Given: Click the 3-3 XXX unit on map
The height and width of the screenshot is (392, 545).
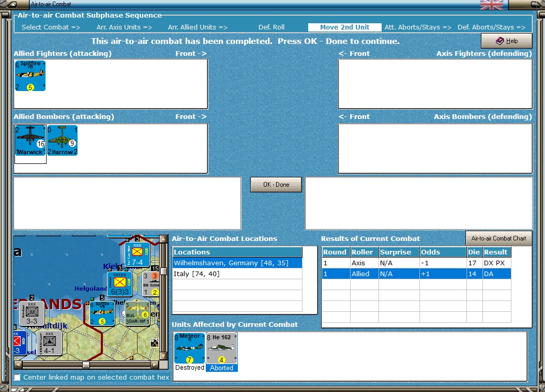Looking at the screenshot, I should click(32, 313).
